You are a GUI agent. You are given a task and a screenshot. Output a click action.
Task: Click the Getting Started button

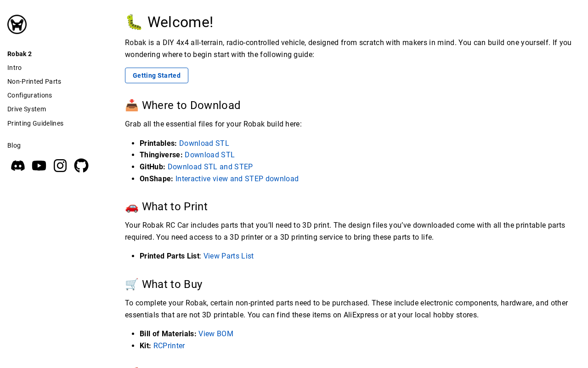(x=157, y=75)
